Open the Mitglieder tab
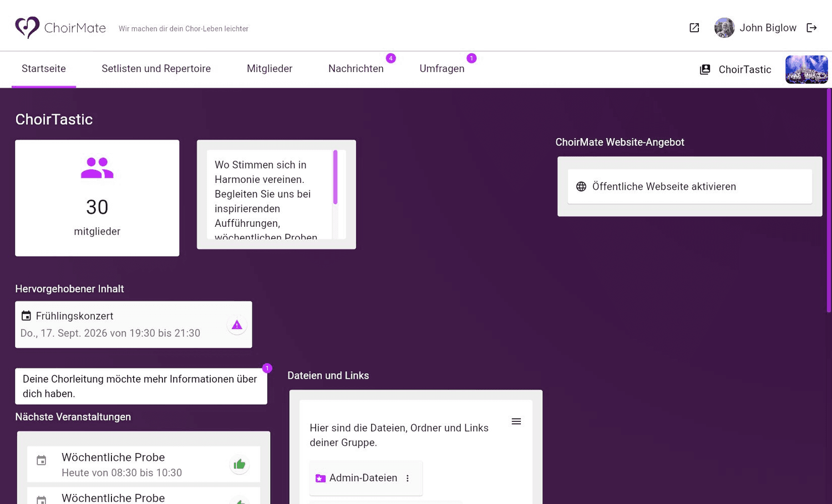Image resolution: width=832 pixels, height=504 pixels. click(x=270, y=69)
